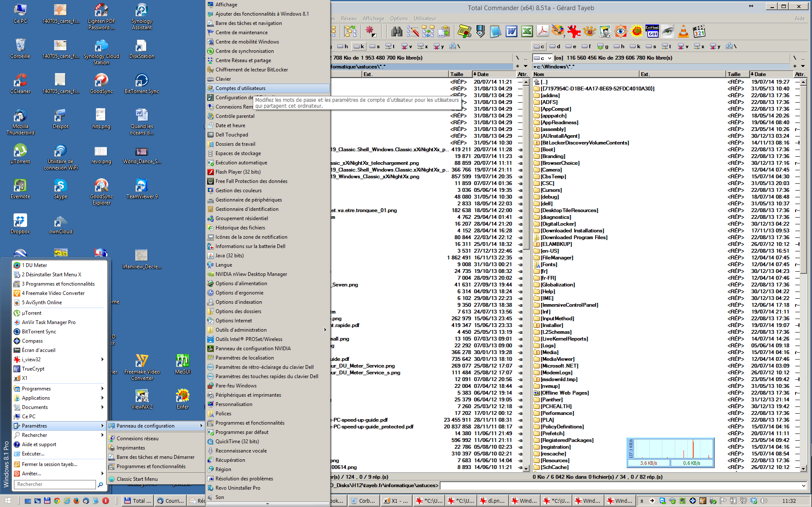Viewport: 812px width, 507px height.
Task: Sort right panel by Nom column
Action: click(585, 74)
